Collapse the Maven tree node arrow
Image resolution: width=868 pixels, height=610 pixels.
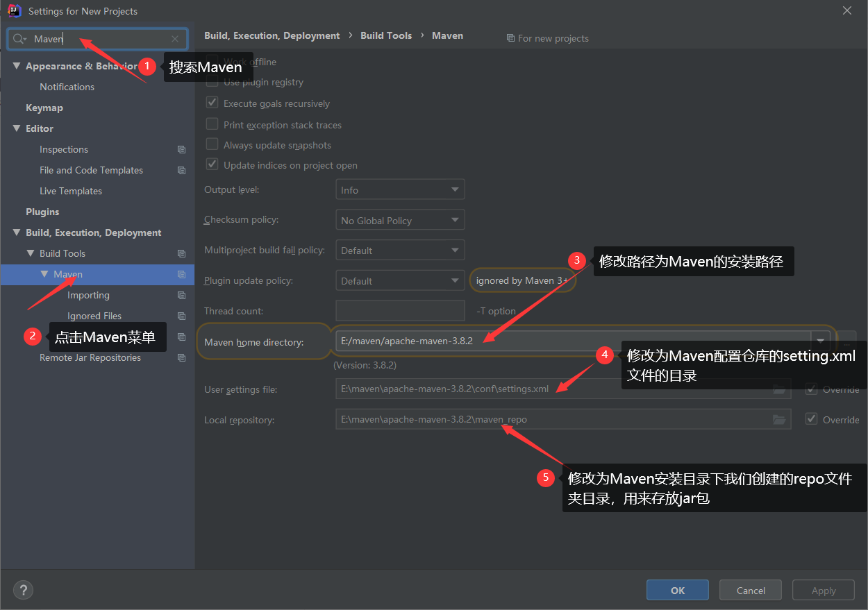(44, 274)
